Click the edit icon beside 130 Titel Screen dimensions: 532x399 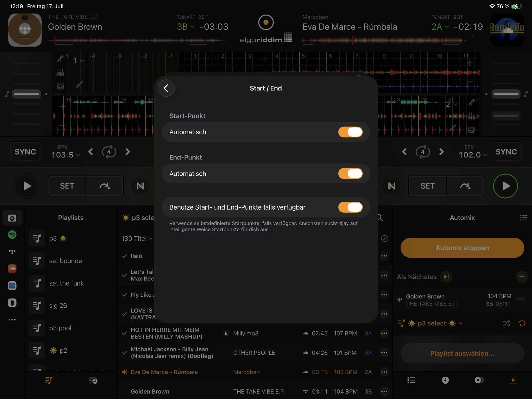[x=384, y=238]
